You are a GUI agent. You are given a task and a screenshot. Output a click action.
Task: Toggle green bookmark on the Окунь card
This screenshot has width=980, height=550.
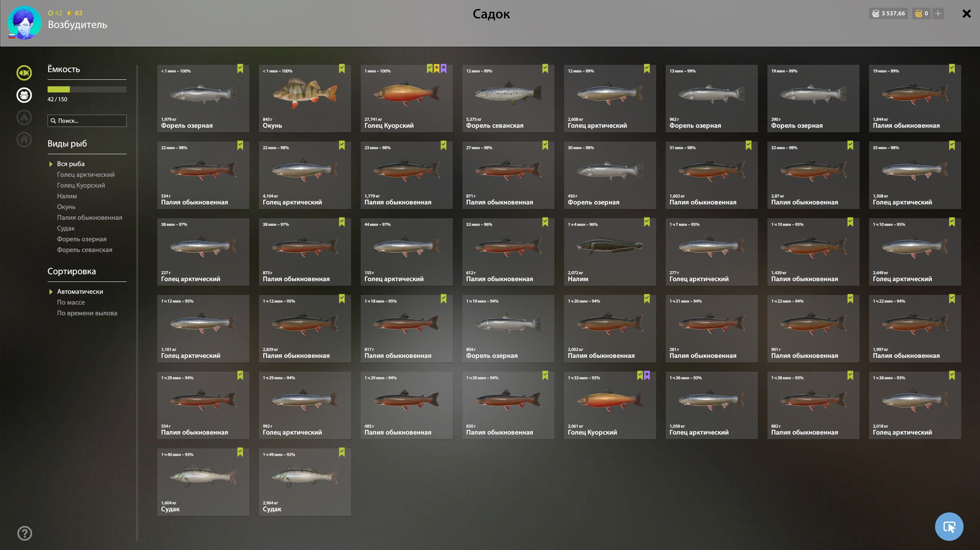[x=342, y=69]
